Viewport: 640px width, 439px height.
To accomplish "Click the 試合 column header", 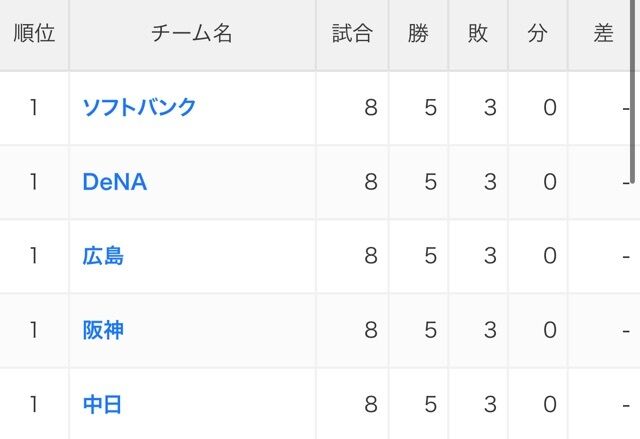I will (x=352, y=33).
